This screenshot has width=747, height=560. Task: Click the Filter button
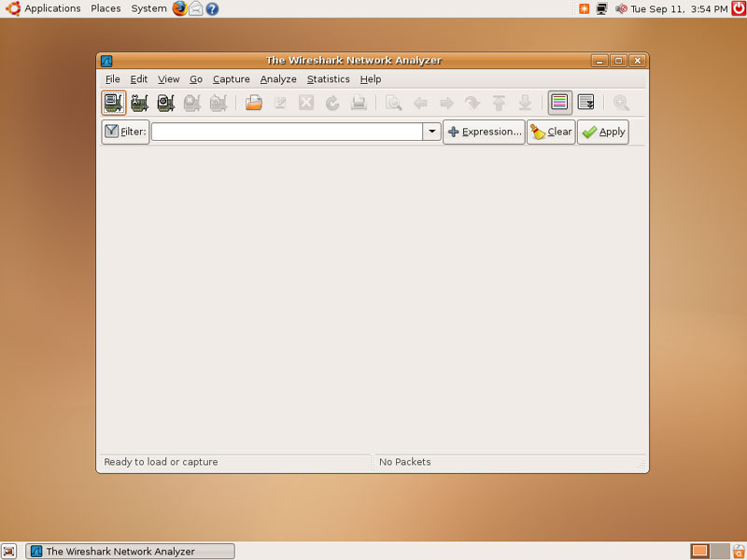(125, 132)
